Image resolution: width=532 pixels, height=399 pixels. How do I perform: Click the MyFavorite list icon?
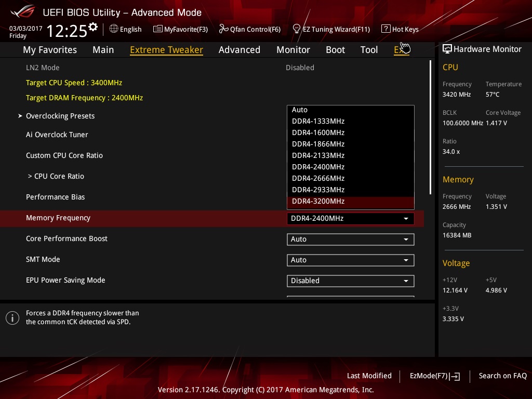[x=157, y=29]
